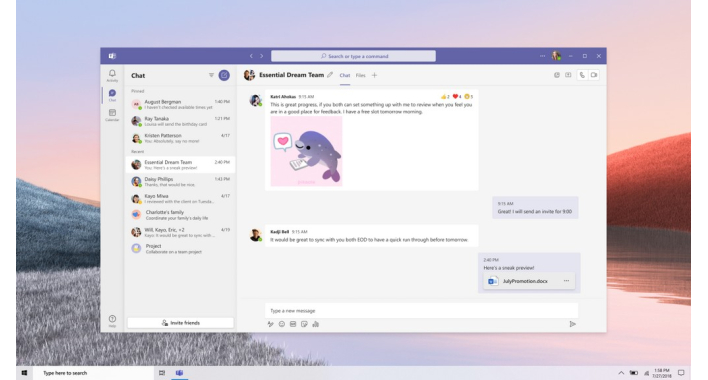This screenshot has height=380, width=708.
Task: Click the Windows Start button
Action: 24,373
